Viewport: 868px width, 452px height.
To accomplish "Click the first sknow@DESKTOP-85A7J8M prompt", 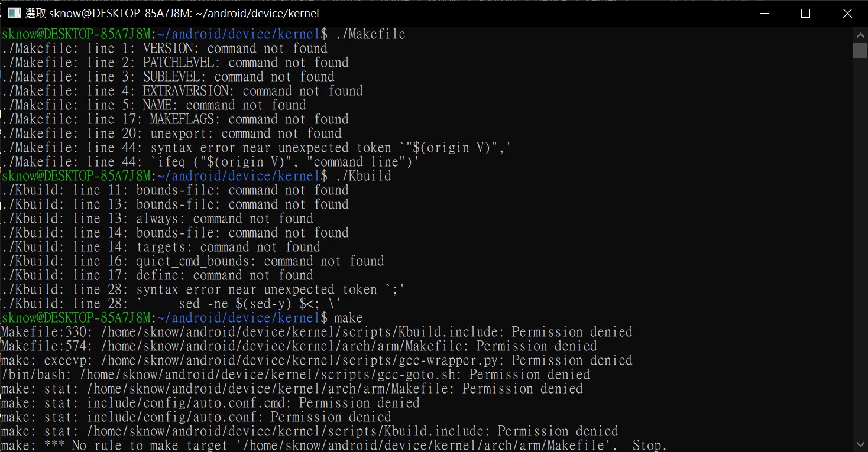I will [x=76, y=34].
